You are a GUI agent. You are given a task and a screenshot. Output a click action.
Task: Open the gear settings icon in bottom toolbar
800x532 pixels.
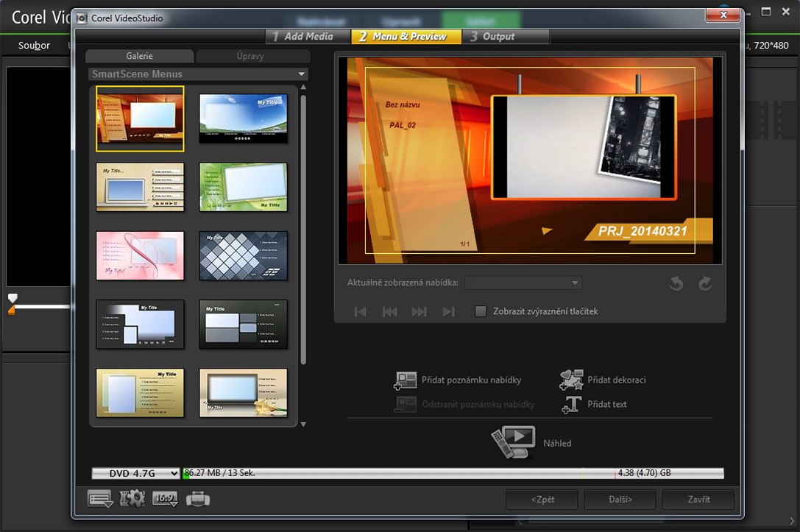tap(132, 499)
